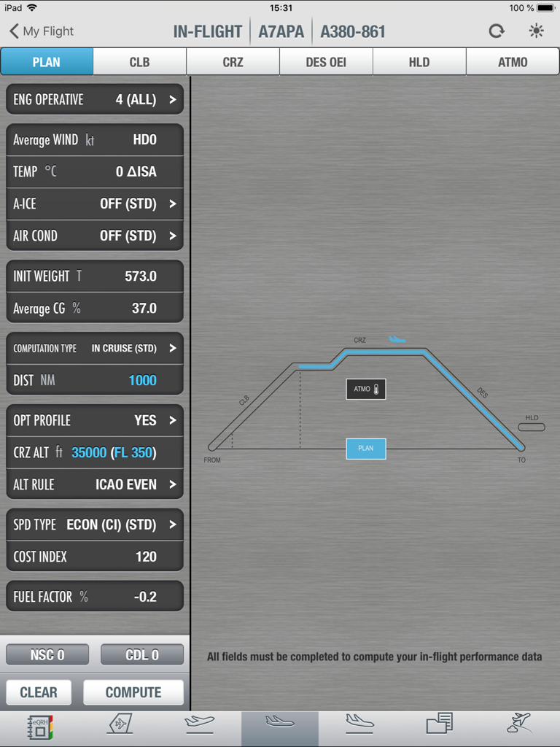Expand SPD TYPE options
The width and height of the screenshot is (560, 747).
point(95,525)
